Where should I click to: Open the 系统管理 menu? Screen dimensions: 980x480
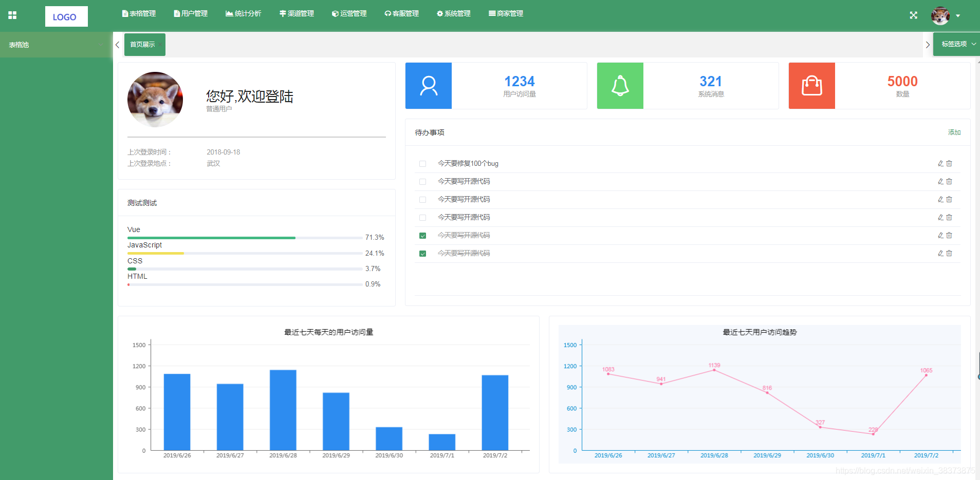tap(454, 14)
